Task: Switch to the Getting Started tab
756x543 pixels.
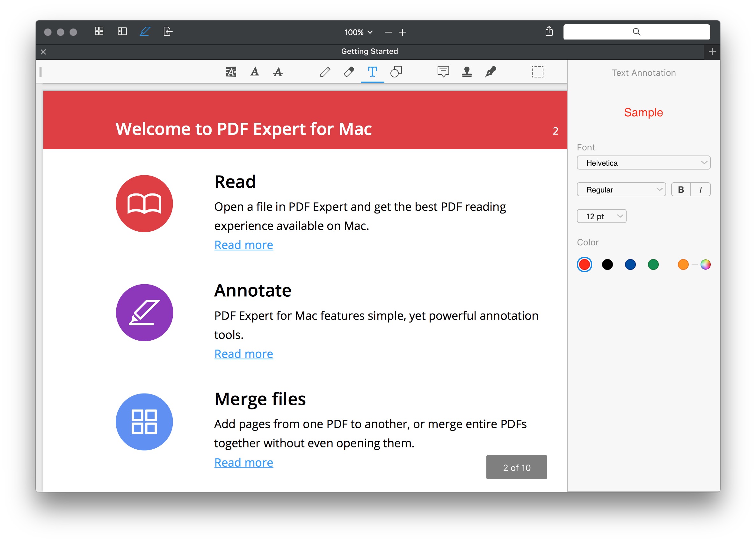Action: 369,51
